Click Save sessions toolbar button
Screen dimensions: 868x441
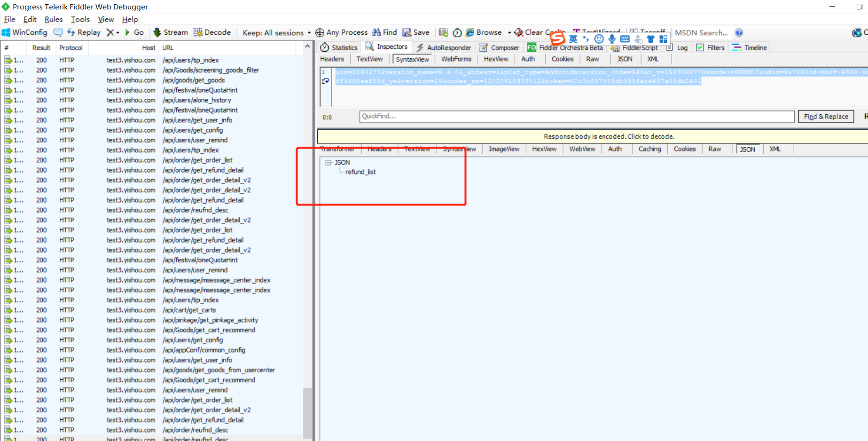(416, 32)
